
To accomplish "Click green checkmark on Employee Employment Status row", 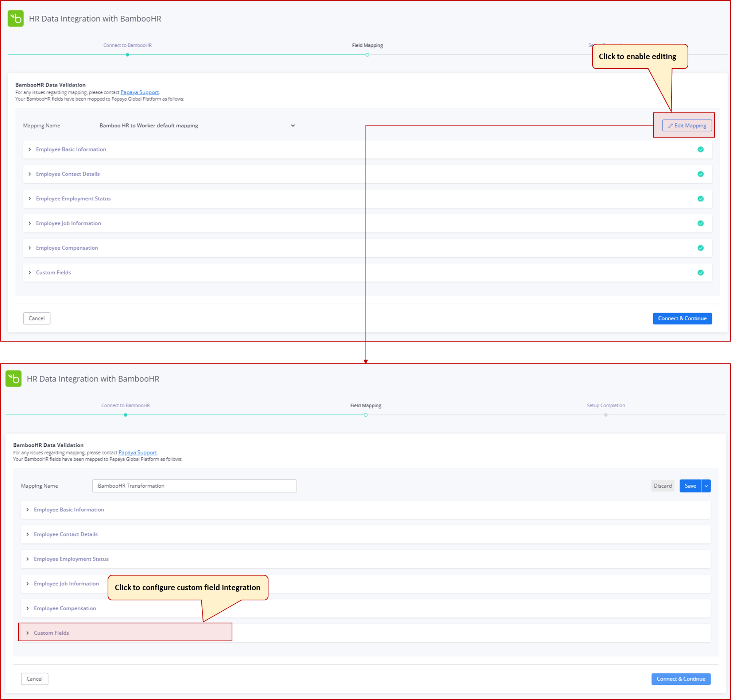I will pyautogui.click(x=700, y=199).
